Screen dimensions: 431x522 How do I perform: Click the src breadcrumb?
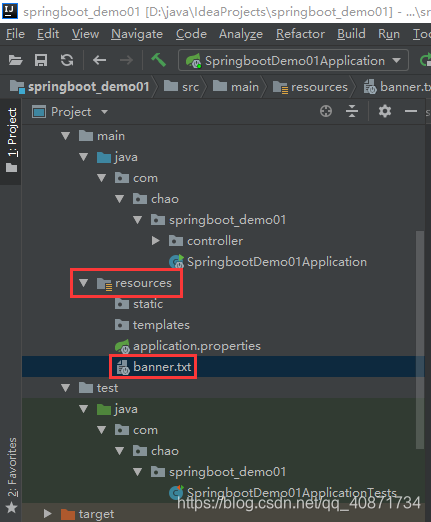(182, 87)
